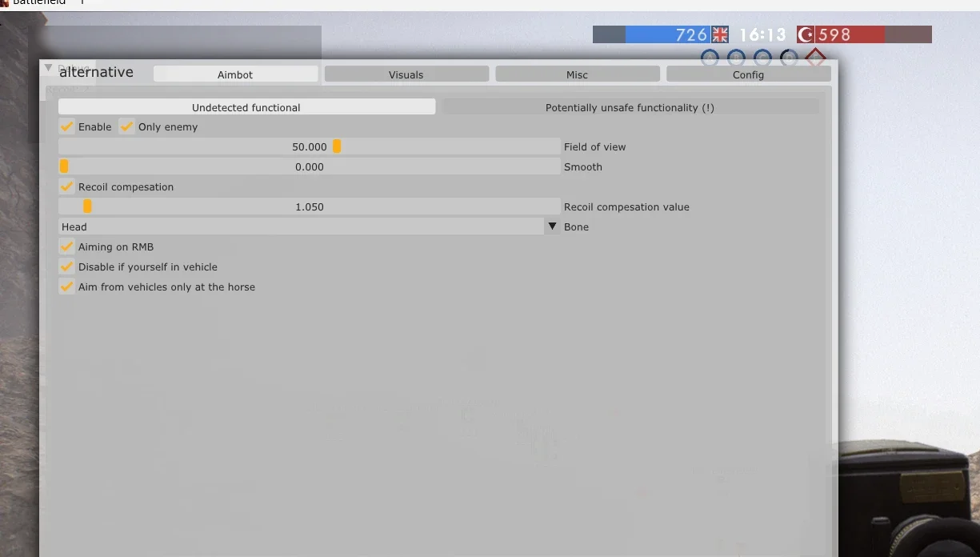The image size is (980, 557).
Task: Click the Ottoman score 598
Action: pos(834,34)
